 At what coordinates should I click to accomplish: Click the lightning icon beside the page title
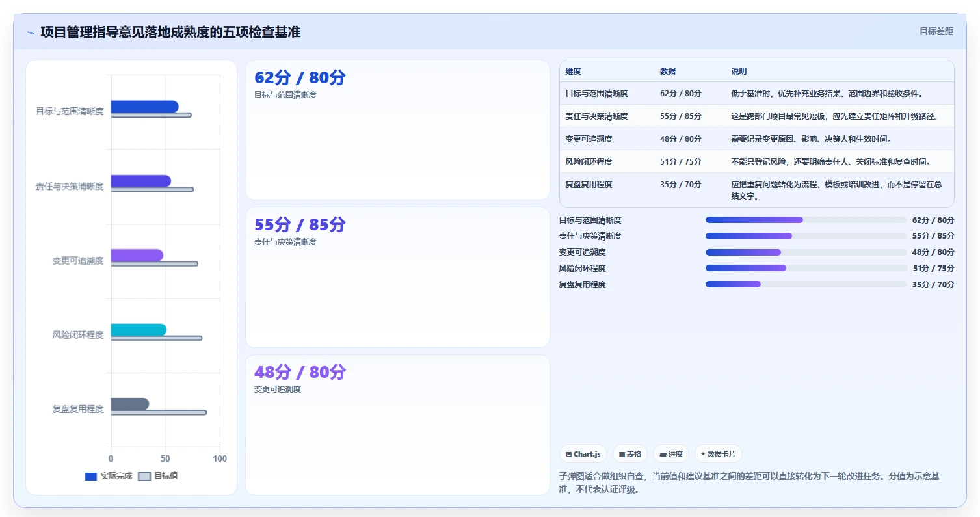coord(31,33)
